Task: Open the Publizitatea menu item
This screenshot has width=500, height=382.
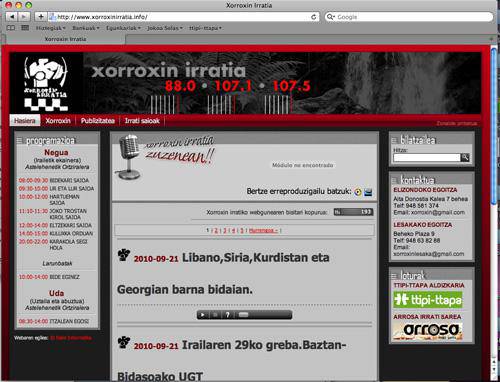Action: pos(98,121)
